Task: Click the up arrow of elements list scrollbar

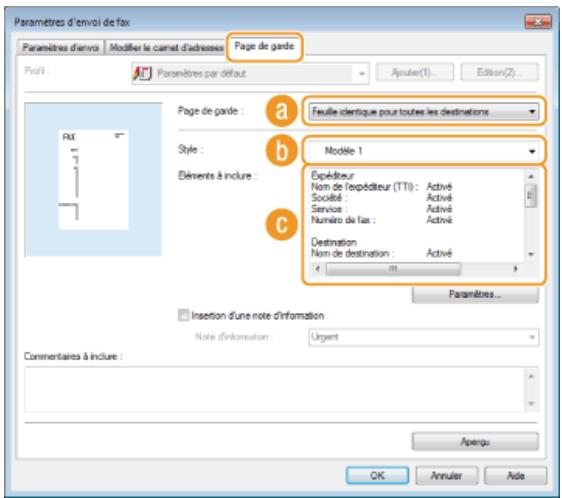Action: (531, 176)
